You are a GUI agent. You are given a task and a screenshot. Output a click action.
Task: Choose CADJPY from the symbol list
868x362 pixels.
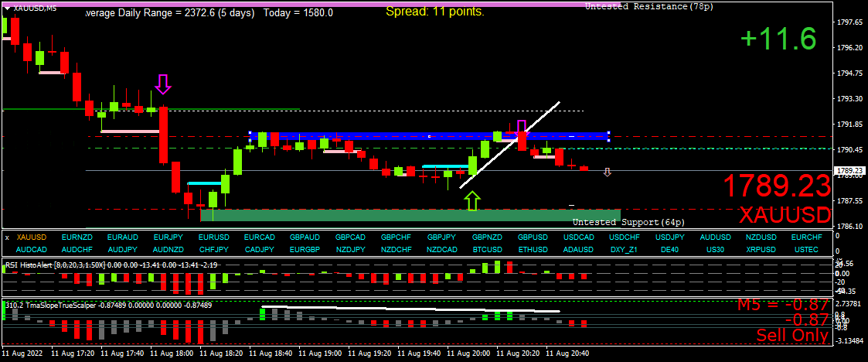tap(259, 250)
